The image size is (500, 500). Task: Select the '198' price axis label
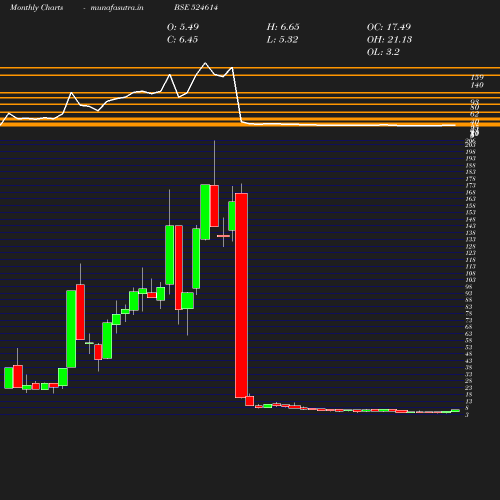pos(470,152)
